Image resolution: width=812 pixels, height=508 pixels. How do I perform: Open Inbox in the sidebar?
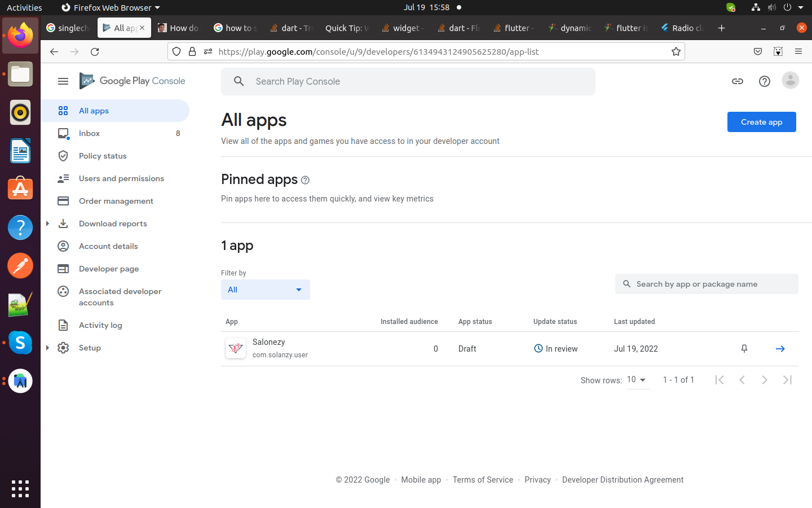[x=115, y=133]
